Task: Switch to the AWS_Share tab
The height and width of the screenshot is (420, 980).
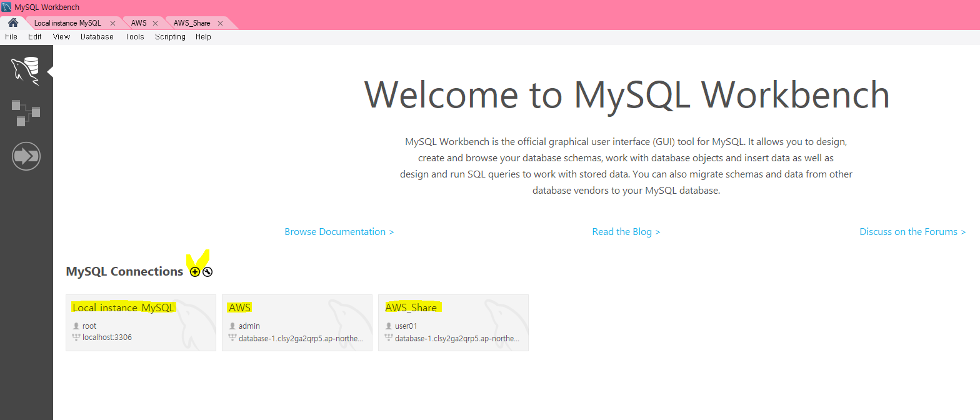Action: coord(191,23)
